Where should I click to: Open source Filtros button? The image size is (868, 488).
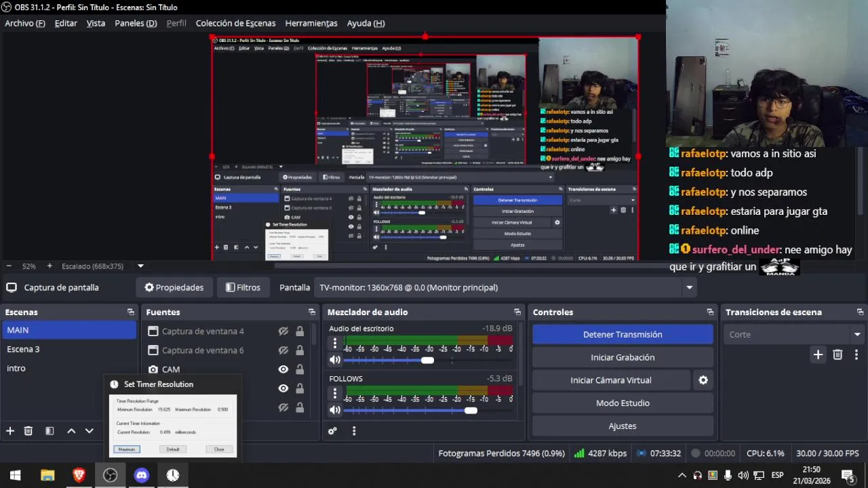point(243,287)
